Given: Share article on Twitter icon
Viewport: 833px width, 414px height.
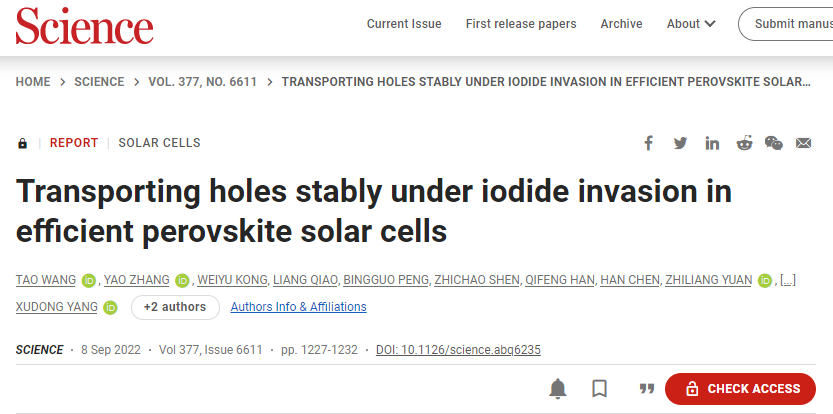Looking at the screenshot, I should (680, 143).
